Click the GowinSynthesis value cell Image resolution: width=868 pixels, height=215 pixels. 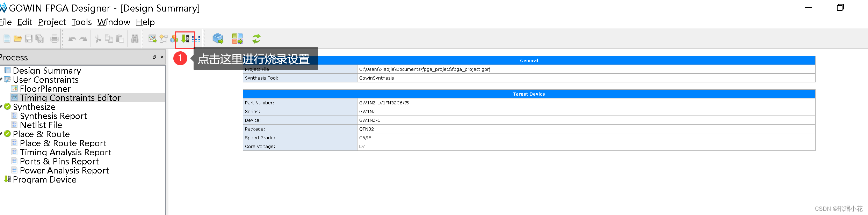[586, 78]
